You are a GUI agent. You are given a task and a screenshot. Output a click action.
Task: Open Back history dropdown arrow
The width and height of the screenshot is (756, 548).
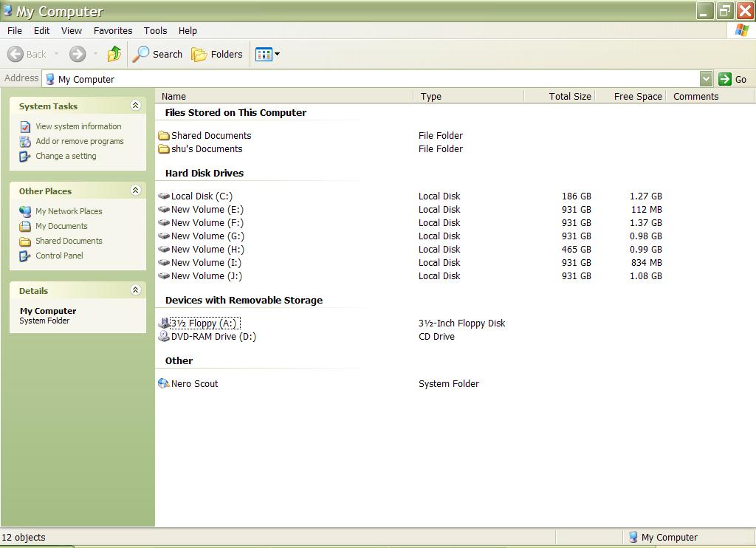click(56, 54)
